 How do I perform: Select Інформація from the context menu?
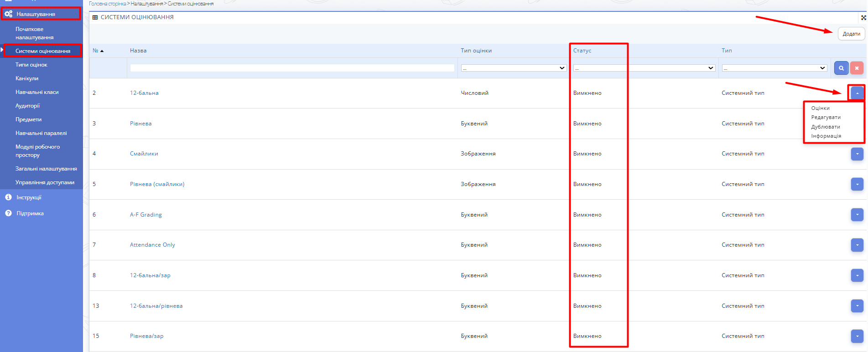[826, 136]
